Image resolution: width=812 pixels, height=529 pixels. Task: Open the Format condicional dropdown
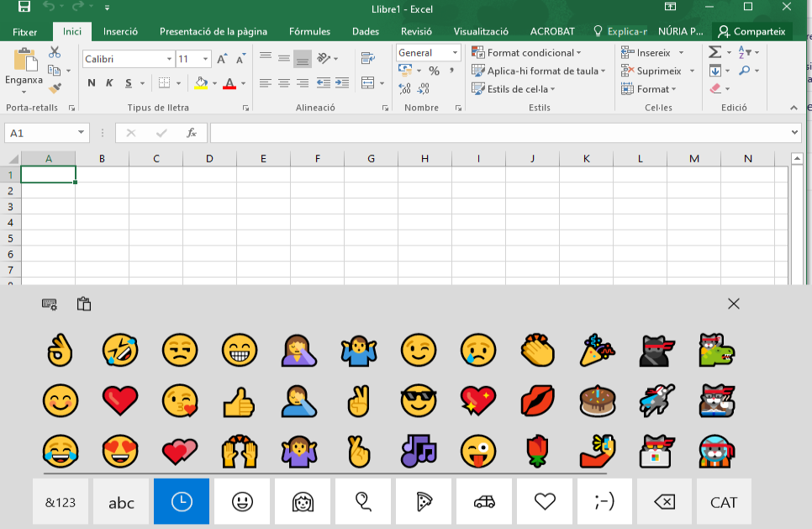coord(527,53)
